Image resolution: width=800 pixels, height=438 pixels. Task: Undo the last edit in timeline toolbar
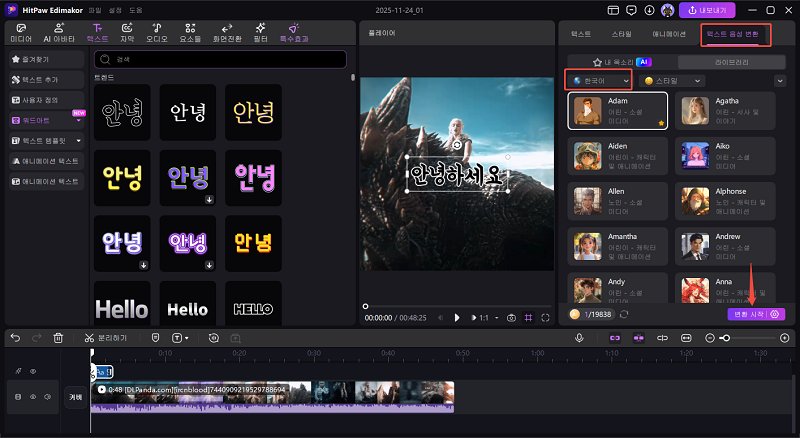[15, 338]
